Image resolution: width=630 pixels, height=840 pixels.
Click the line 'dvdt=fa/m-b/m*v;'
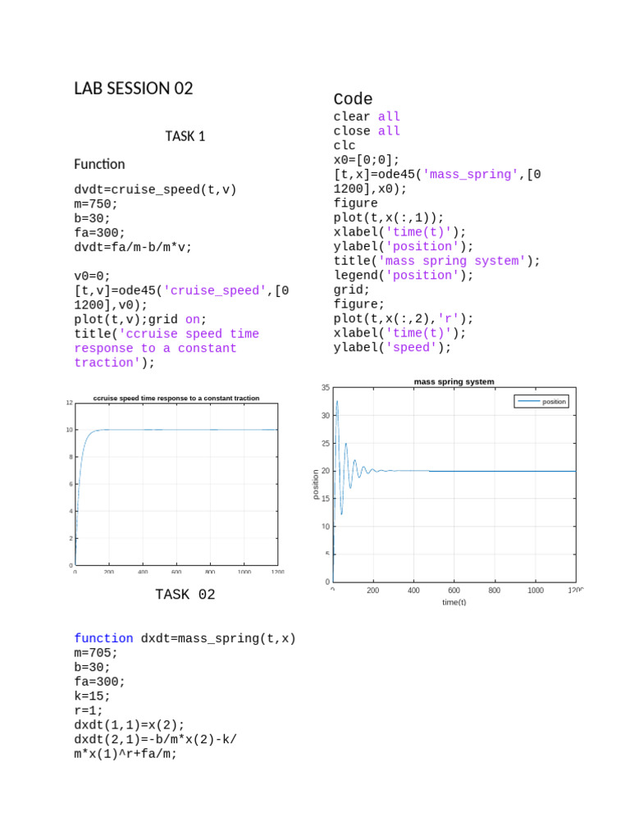pos(133,248)
